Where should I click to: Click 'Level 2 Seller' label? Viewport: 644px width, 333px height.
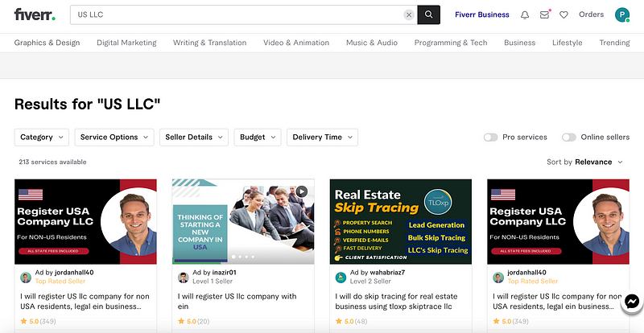(370, 282)
